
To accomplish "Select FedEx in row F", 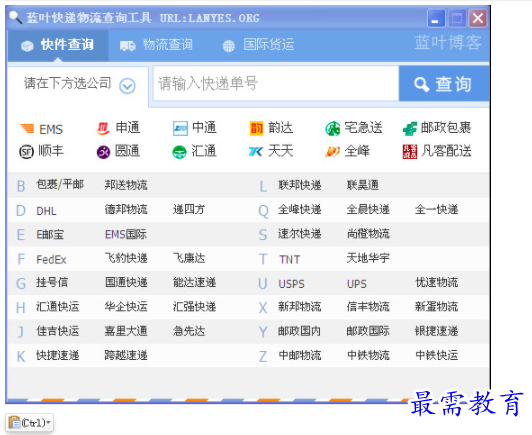I will [51, 260].
